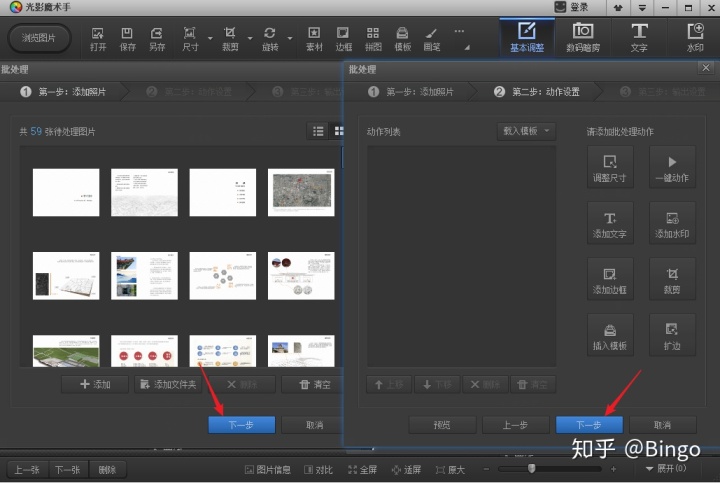Open skin icon in title bar

pos(618,7)
